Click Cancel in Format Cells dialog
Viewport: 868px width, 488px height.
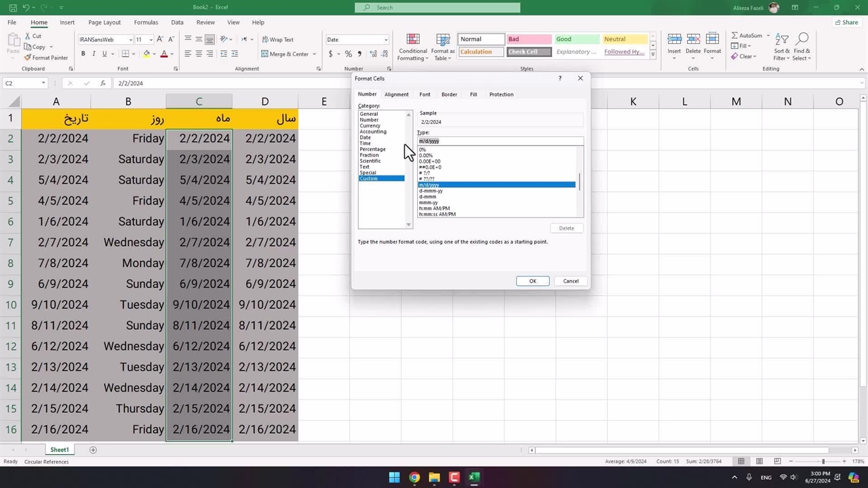pyautogui.click(x=570, y=281)
